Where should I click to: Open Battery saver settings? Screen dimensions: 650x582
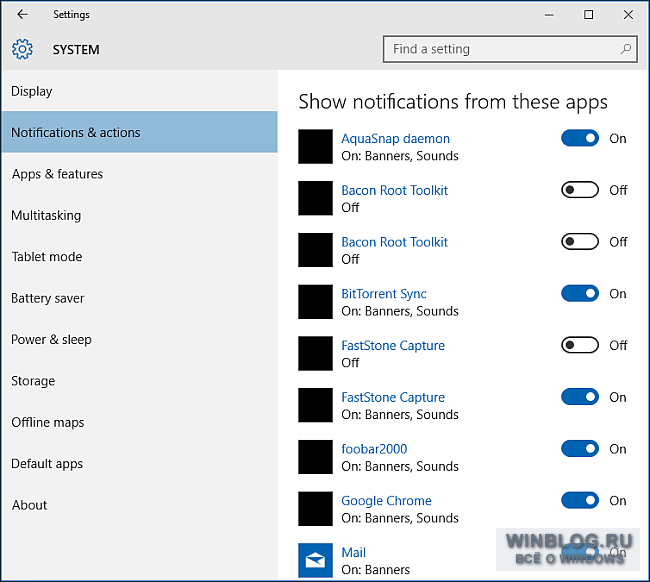(139, 298)
